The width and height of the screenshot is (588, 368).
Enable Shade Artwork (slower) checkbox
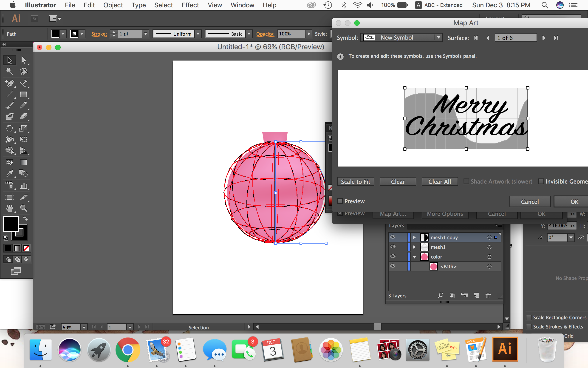click(x=466, y=181)
